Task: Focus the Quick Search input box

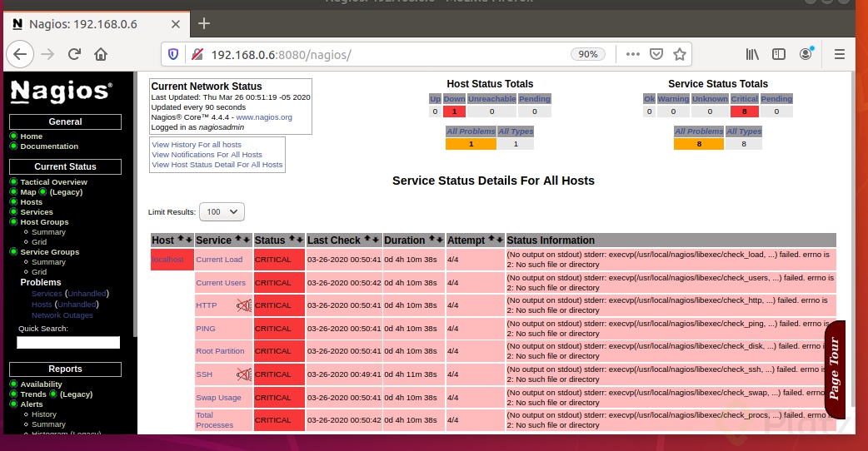Action: click(68, 343)
